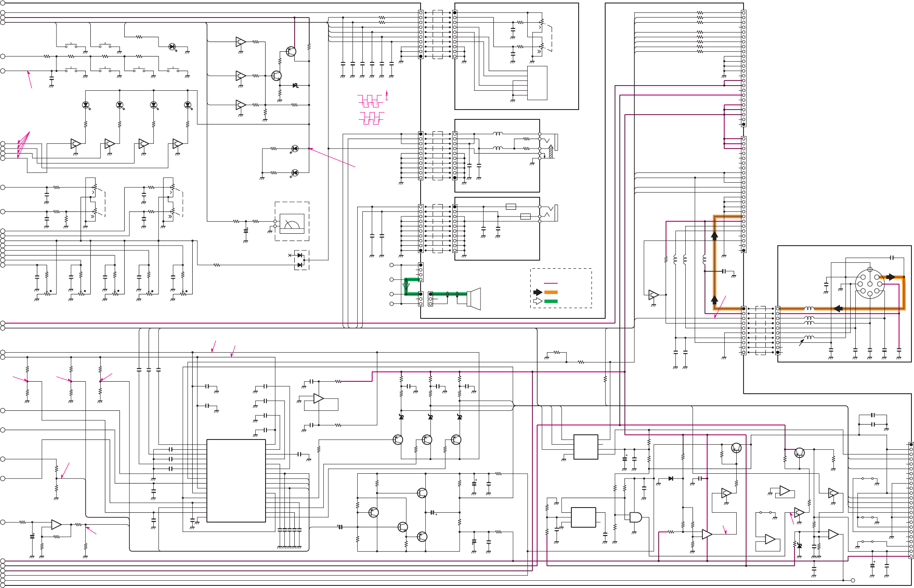
Task: Click the green swatch in the legend box
Action: [x=551, y=301]
